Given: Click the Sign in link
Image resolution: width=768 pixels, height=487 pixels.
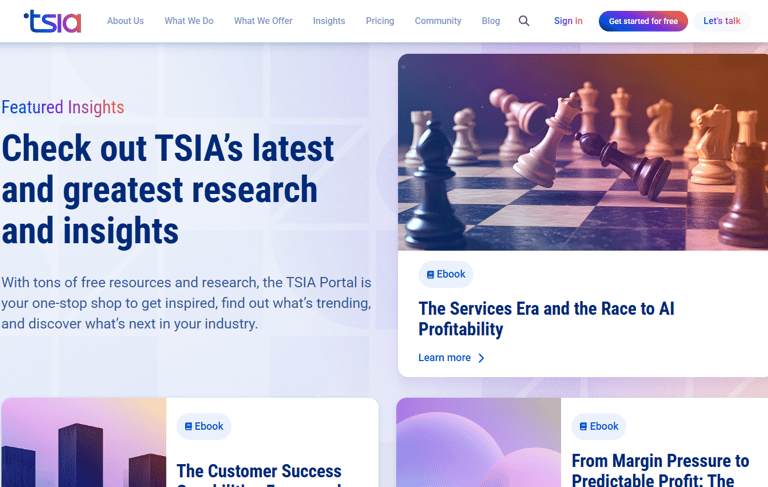Looking at the screenshot, I should pyautogui.click(x=568, y=21).
